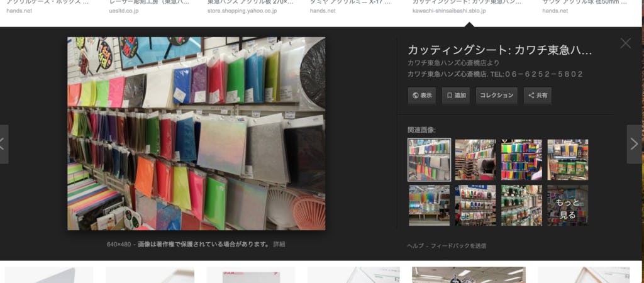The width and height of the screenshot is (644, 283).
Task: Open the コレクション button
Action: (x=497, y=96)
